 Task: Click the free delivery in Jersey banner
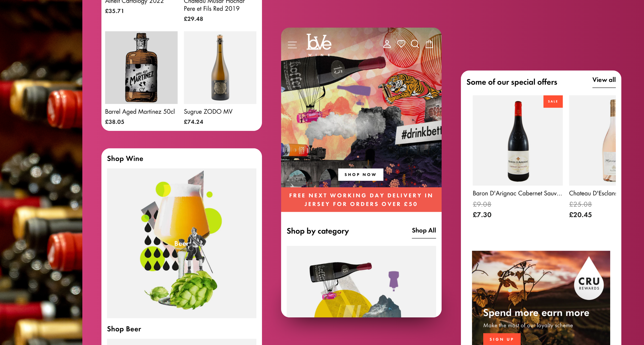[361, 199]
